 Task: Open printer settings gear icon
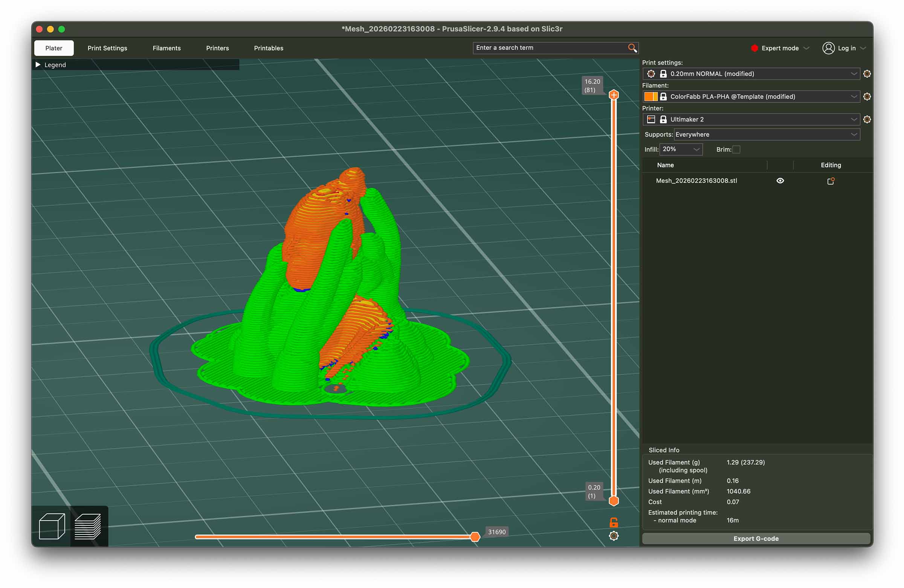point(867,119)
